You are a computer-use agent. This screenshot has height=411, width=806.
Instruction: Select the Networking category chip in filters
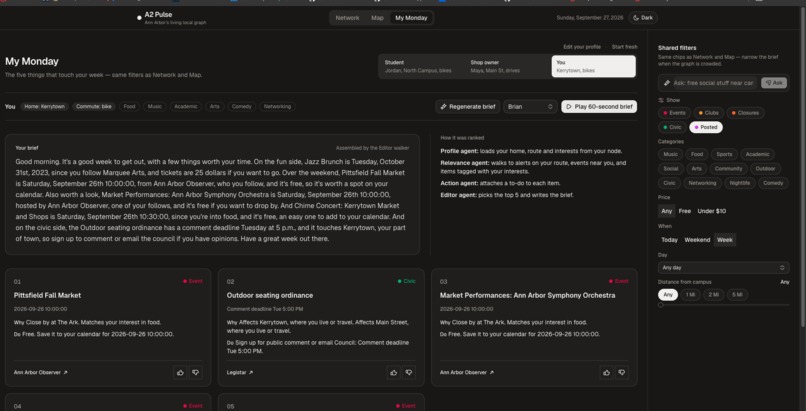(702, 183)
